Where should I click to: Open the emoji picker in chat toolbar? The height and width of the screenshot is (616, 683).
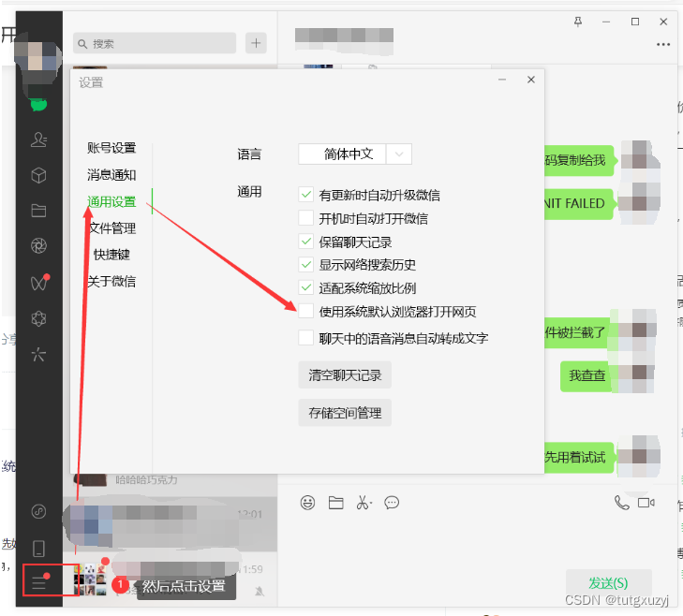pyautogui.click(x=307, y=503)
